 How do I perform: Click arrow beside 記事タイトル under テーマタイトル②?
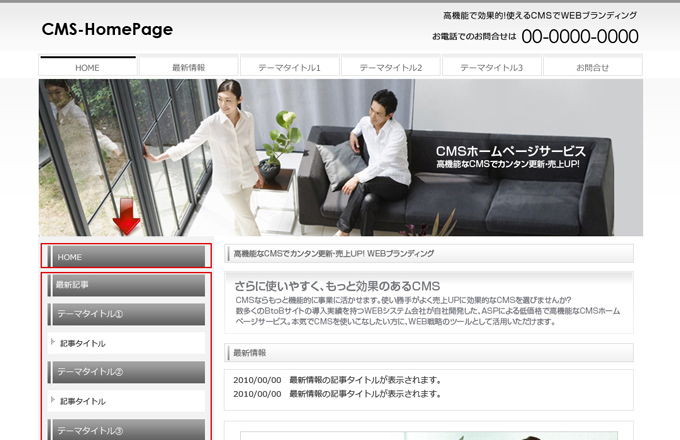[53, 400]
